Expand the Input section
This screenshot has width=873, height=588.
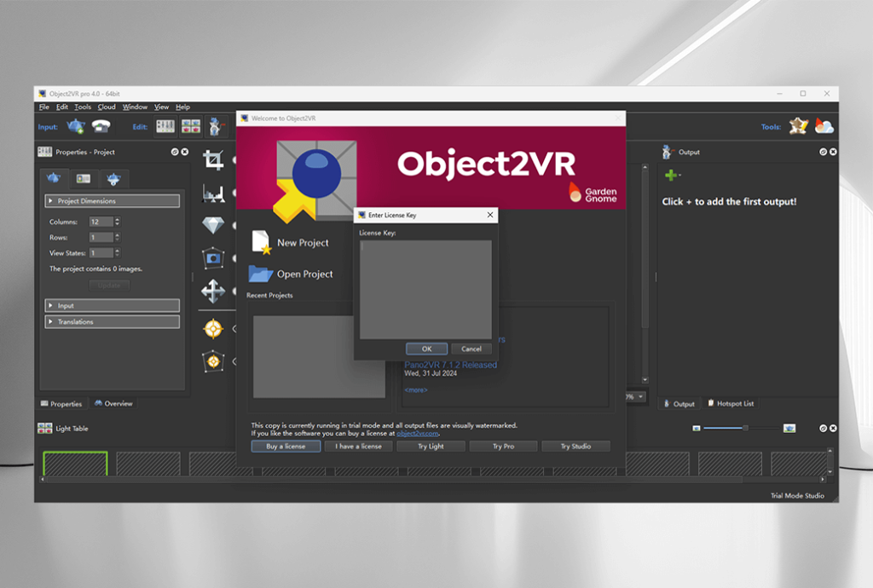coord(113,305)
